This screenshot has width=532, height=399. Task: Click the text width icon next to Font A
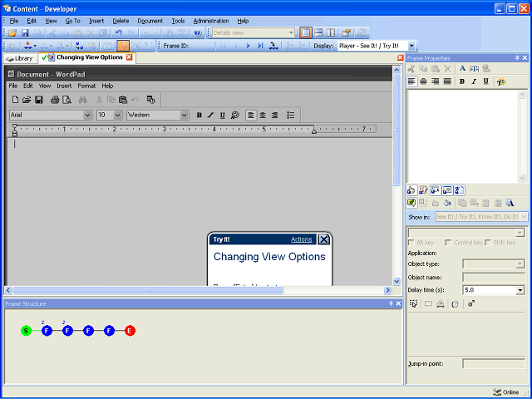pyautogui.click(x=474, y=68)
